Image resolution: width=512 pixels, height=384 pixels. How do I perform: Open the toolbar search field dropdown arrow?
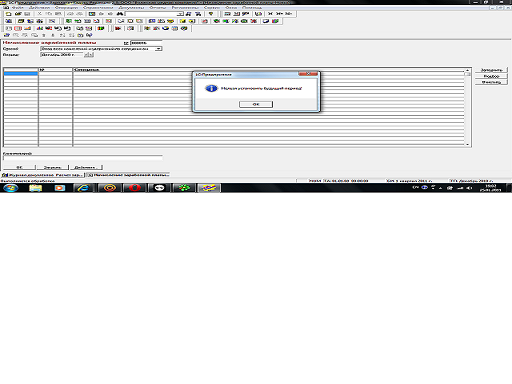point(180,14)
